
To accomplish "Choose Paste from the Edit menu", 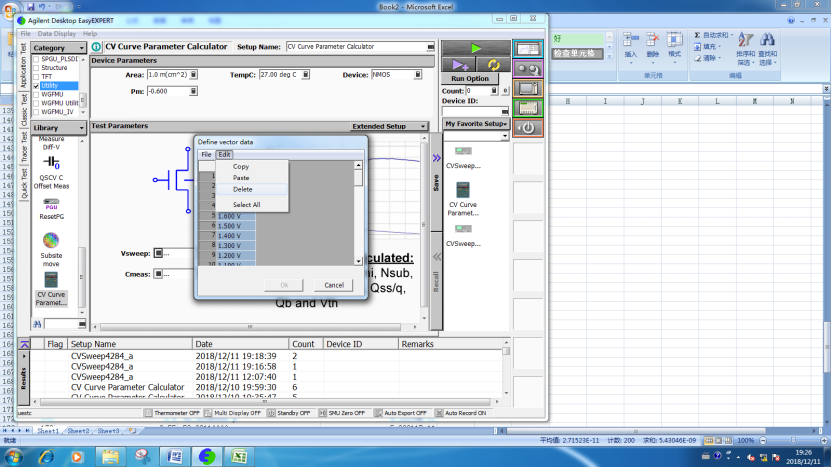I will coord(241,178).
